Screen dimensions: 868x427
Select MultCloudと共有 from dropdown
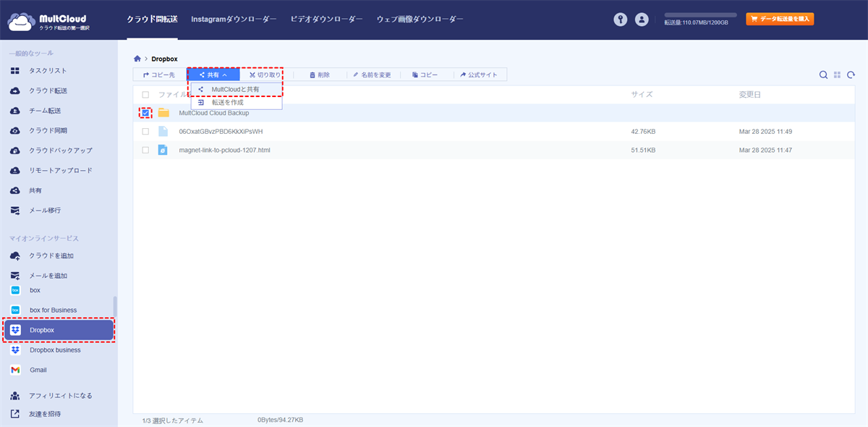click(x=235, y=89)
